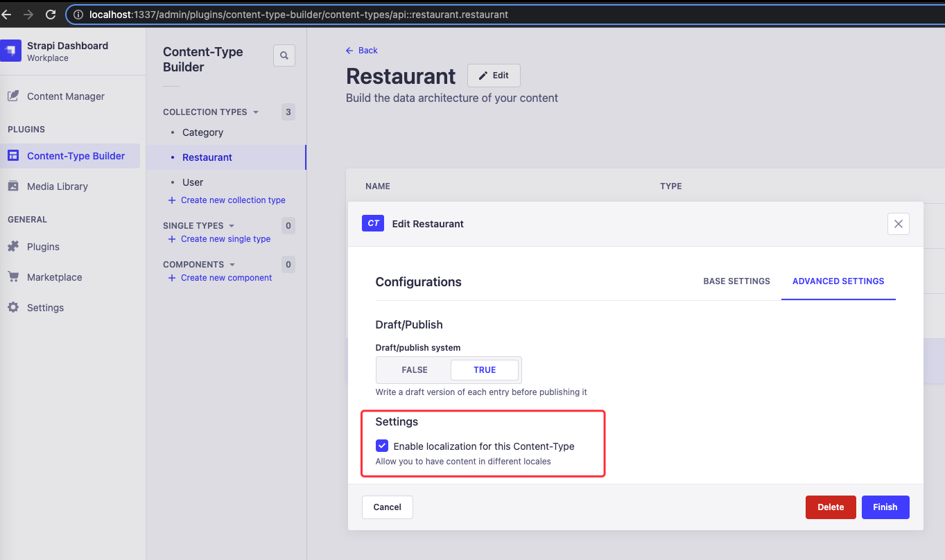Click the Finish button
The image size is (945, 560).
(885, 507)
